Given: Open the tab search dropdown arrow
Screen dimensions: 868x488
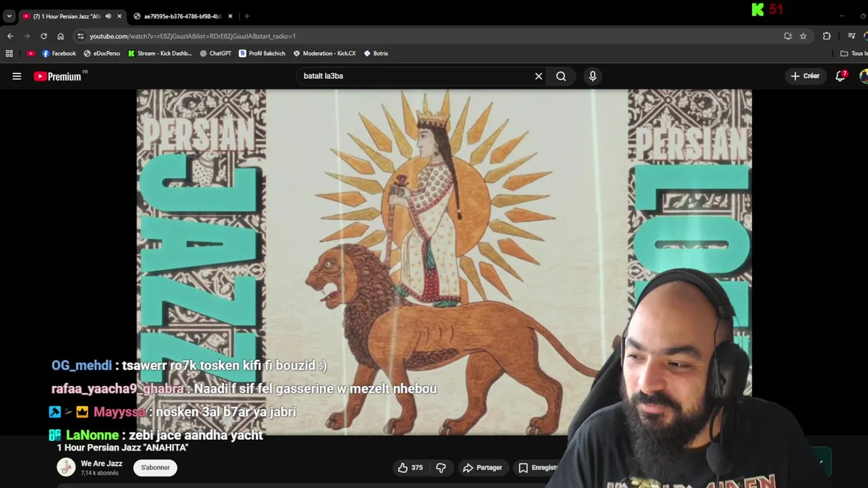Looking at the screenshot, I should pyautogui.click(x=9, y=16).
